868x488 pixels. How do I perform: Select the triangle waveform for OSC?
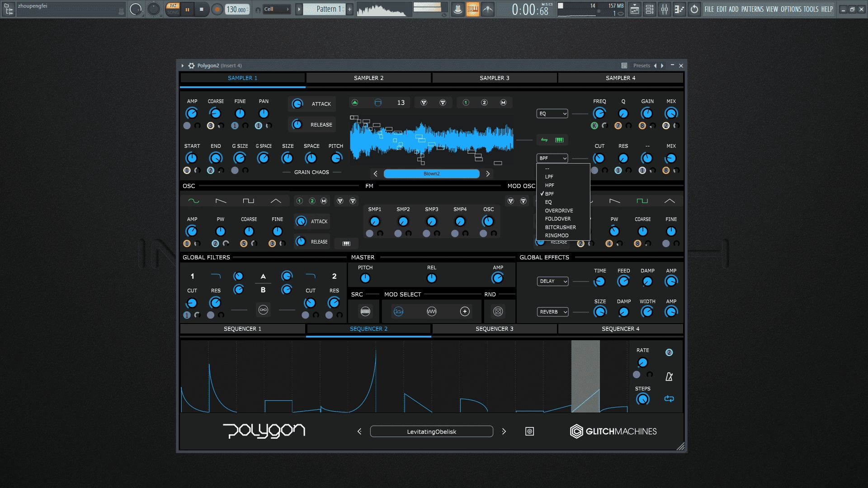pos(276,201)
